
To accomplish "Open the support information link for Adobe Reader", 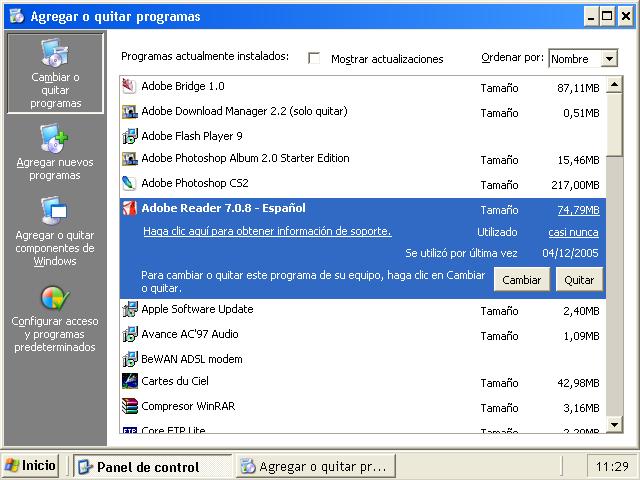I will pyautogui.click(x=267, y=231).
